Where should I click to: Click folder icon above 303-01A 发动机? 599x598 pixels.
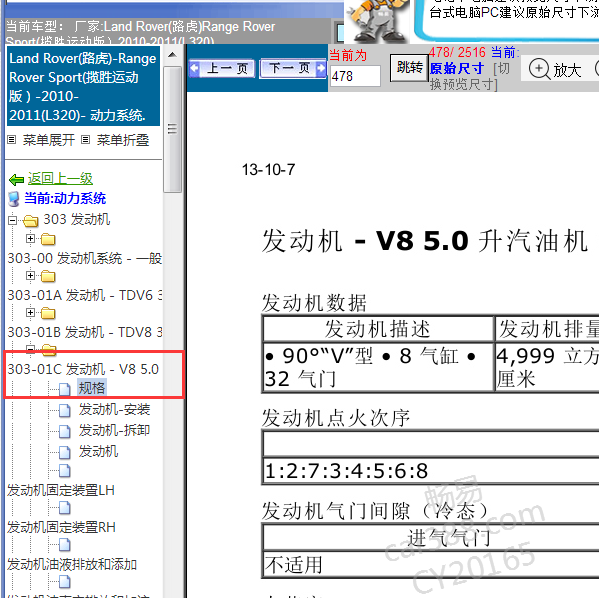click(x=48, y=276)
